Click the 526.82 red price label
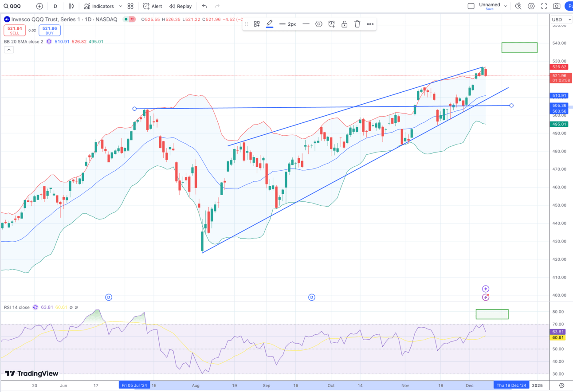573x392 pixels. pyautogui.click(x=559, y=67)
